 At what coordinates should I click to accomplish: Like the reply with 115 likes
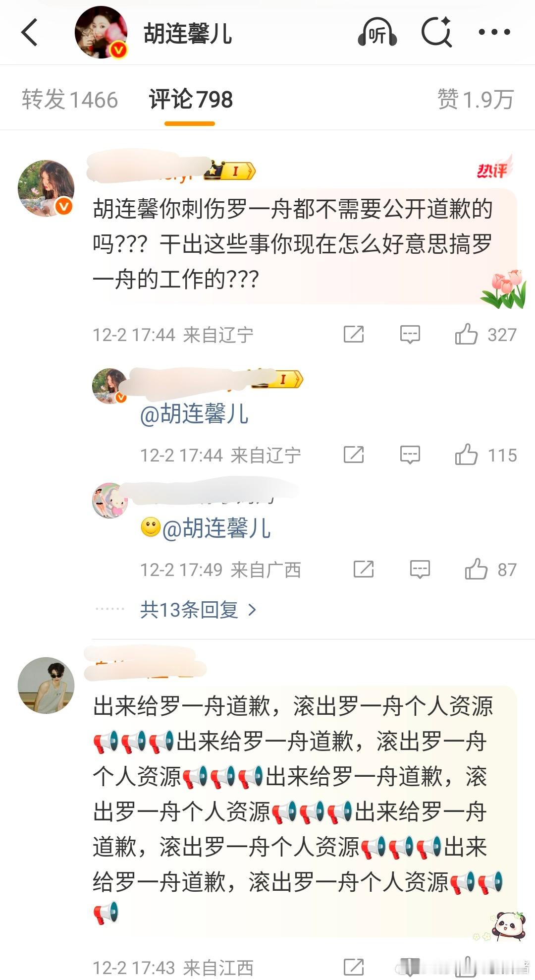coord(466,454)
